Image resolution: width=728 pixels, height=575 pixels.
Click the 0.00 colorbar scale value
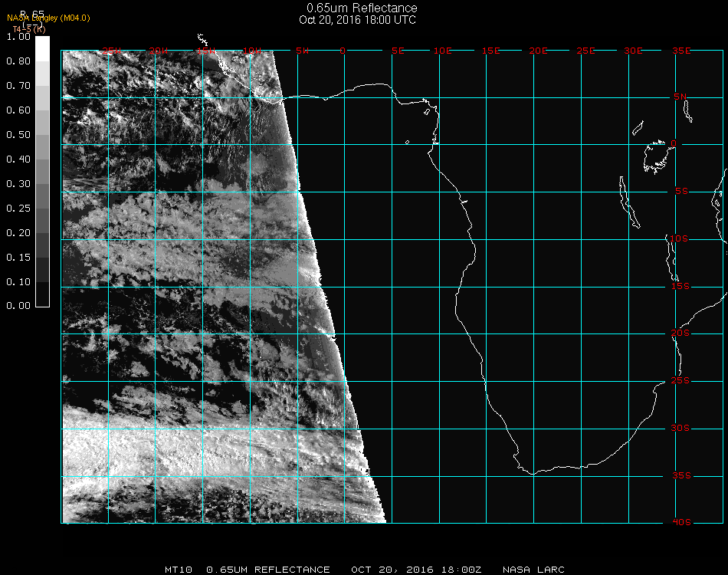pyautogui.click(x=18, y=306)
